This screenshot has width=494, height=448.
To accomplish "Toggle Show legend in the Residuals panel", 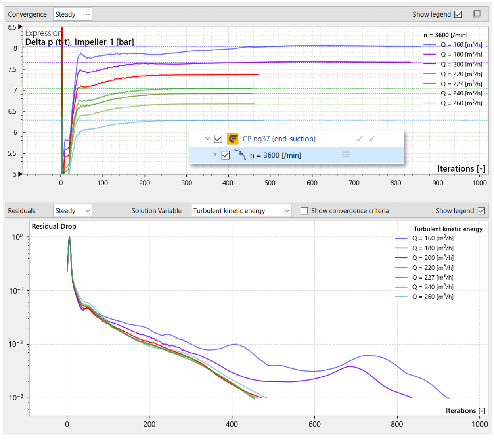I will point(481,211).
